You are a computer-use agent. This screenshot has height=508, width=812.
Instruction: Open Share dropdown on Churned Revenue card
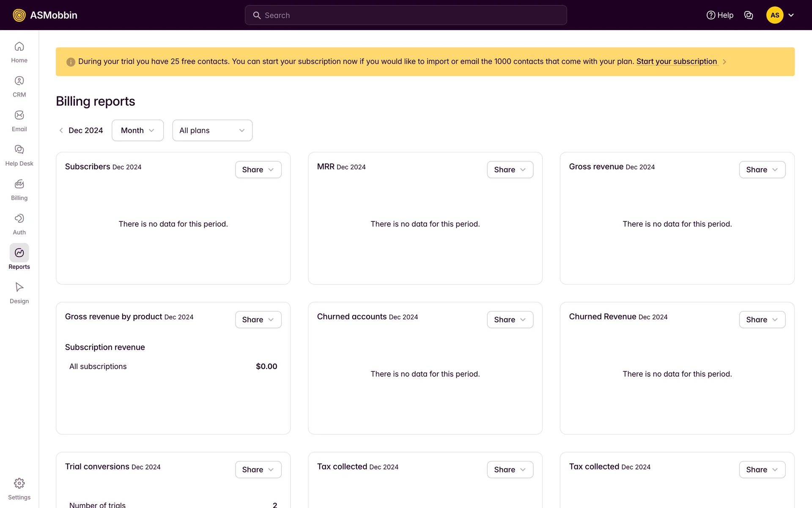762,320
